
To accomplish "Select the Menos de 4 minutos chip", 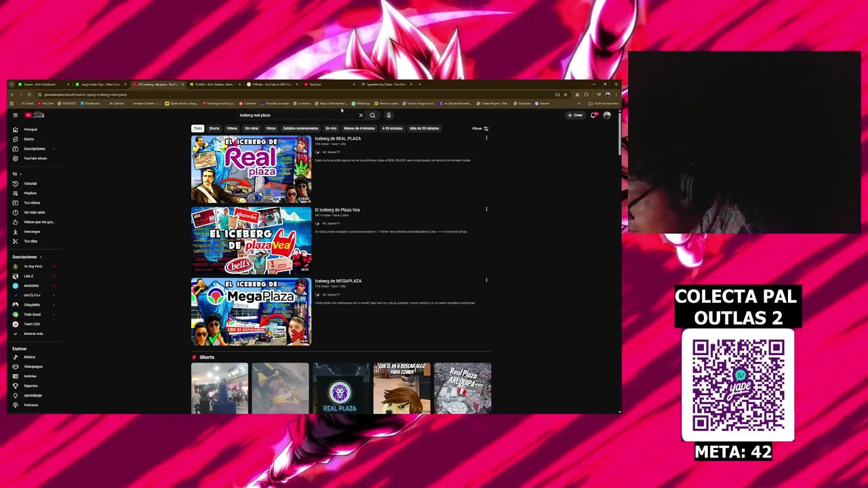I will click(359, 128).
